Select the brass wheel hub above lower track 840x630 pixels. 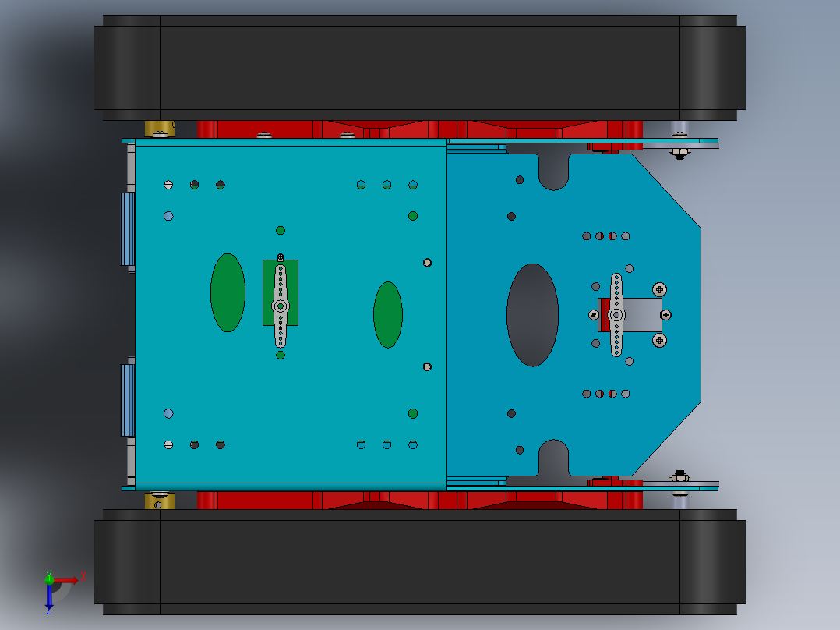click(x=160, y=501)
